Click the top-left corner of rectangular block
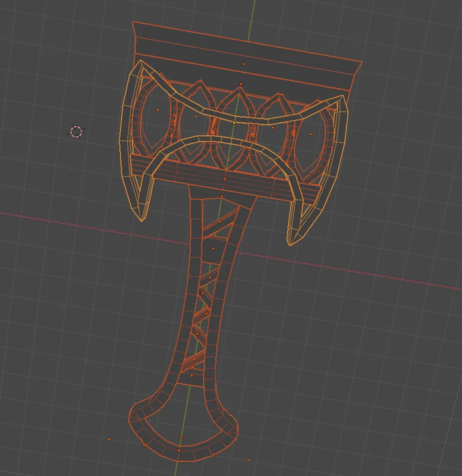Screen dimensions: 462x476 133,22
